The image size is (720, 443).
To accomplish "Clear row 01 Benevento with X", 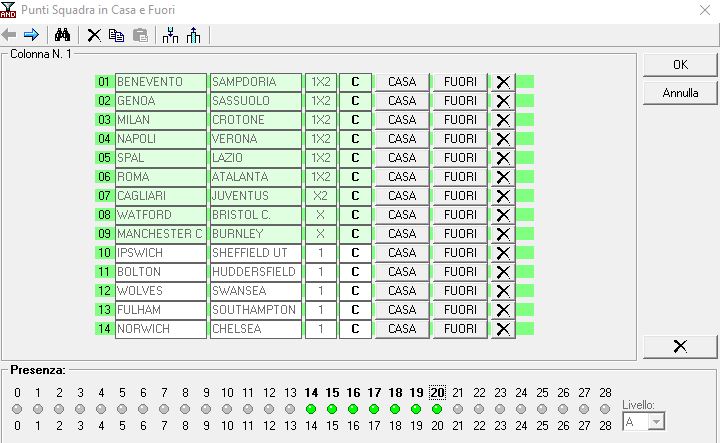I will (x=503, y=82).
